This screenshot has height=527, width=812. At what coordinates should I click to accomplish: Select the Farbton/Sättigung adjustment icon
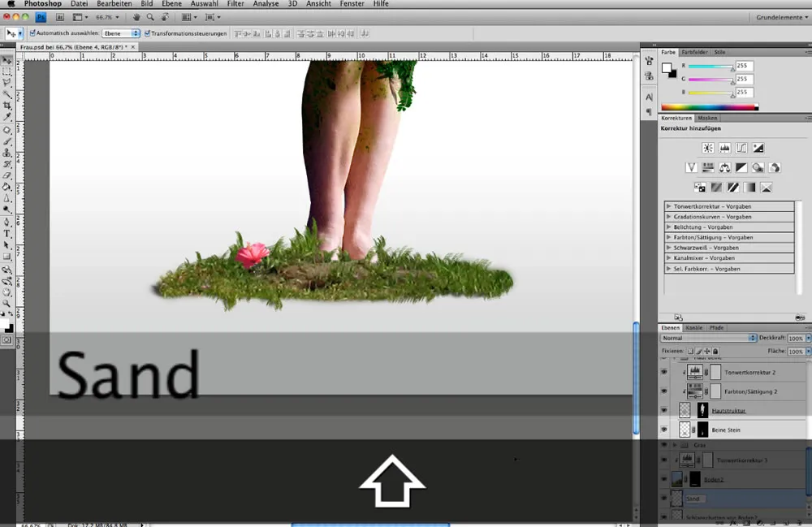click(708, 166)
